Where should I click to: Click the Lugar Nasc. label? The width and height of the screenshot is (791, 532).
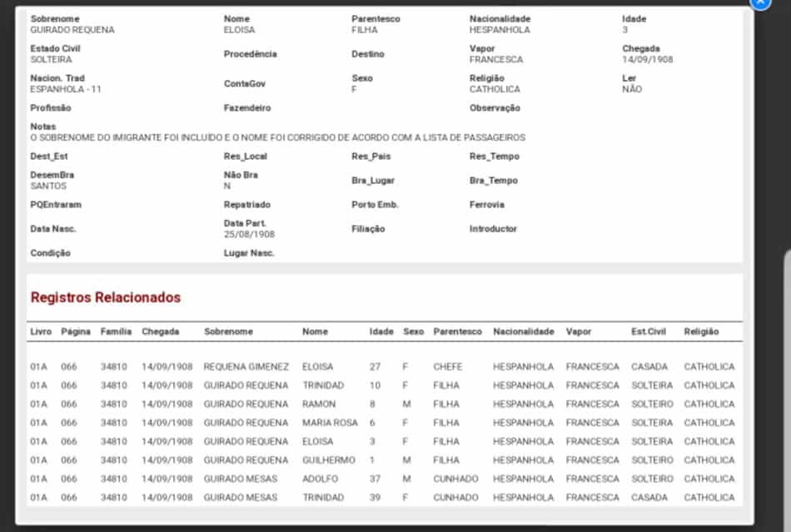coord(249,253)
